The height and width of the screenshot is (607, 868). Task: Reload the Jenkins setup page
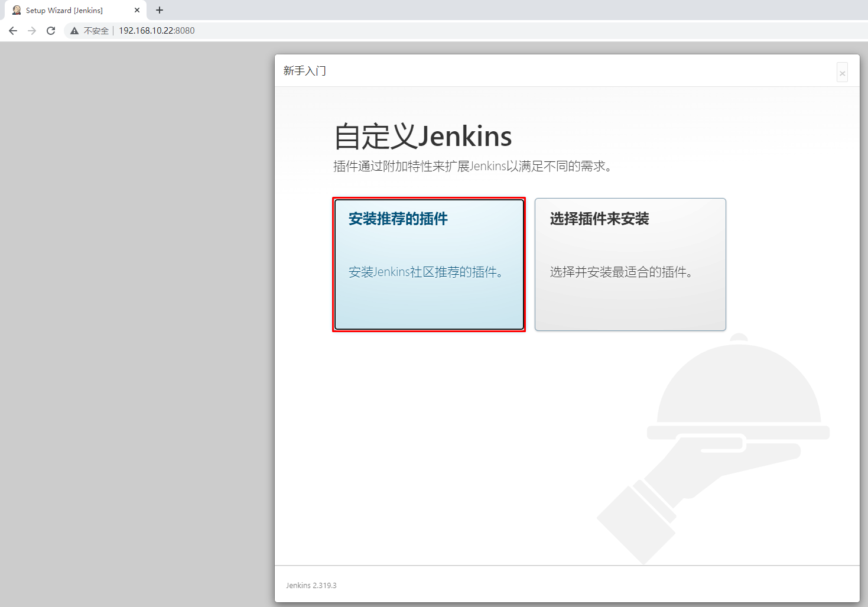(51, 31)
